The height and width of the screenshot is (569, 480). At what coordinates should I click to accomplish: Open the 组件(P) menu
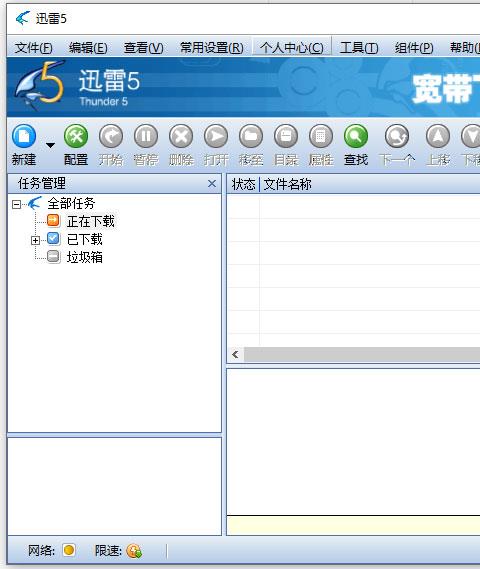pos(414,48)
